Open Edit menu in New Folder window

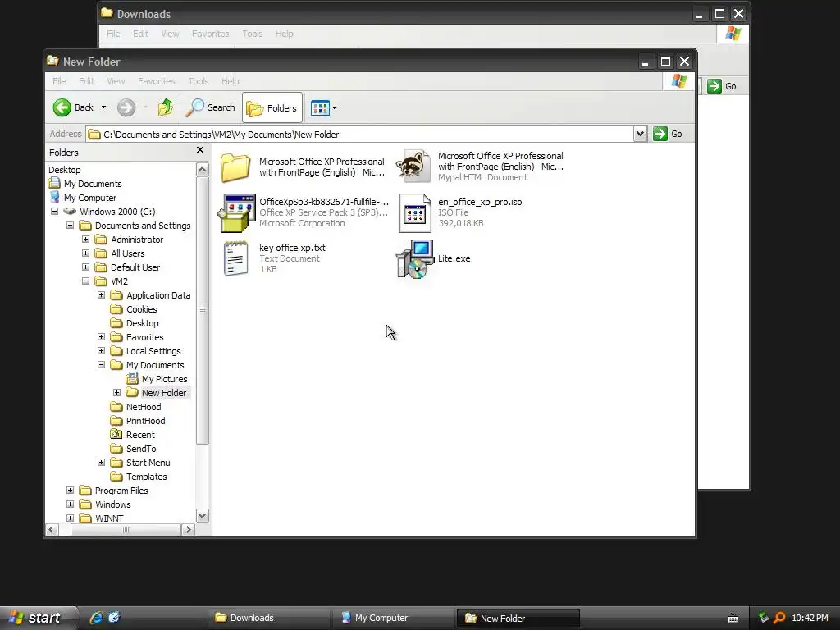coord(86,81)
